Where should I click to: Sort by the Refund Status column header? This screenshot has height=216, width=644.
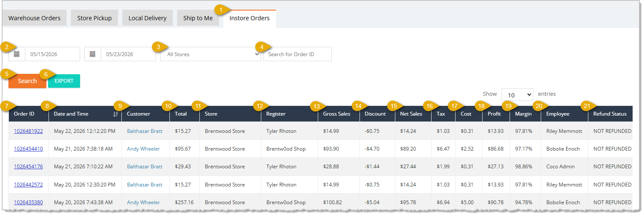610,114
